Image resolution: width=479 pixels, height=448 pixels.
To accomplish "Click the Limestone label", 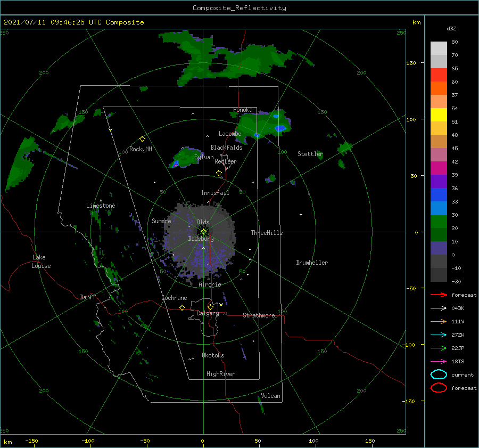I will 101,206.
